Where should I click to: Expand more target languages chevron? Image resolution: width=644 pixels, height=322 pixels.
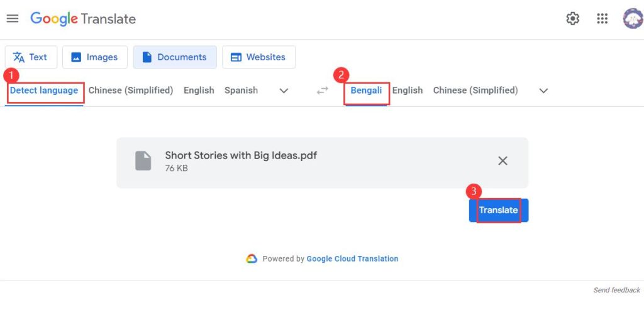click(543, 91)
